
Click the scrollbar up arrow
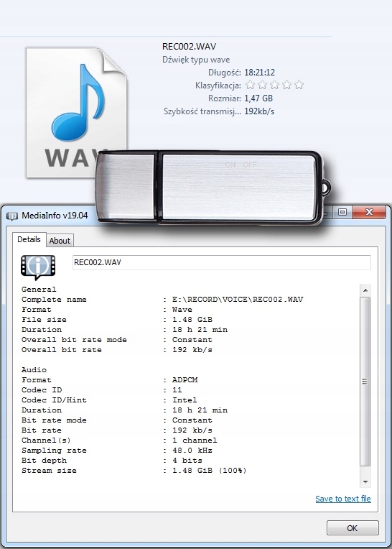(365, 290)
